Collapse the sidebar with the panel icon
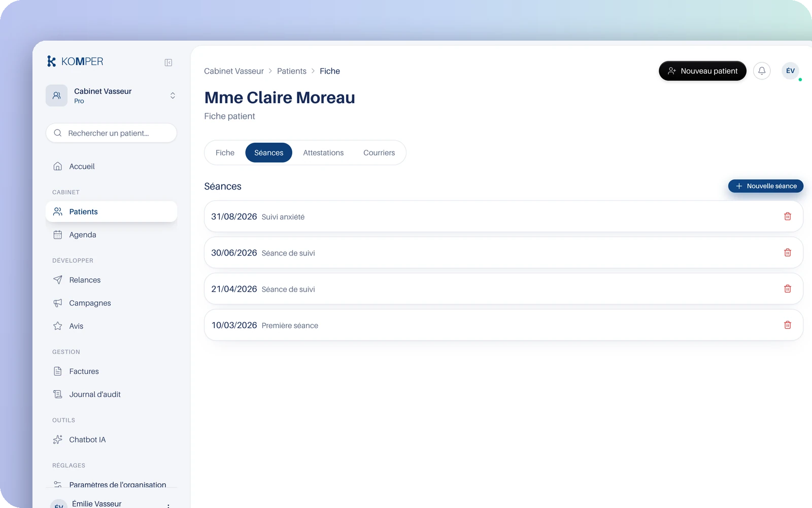 (168, 62)
